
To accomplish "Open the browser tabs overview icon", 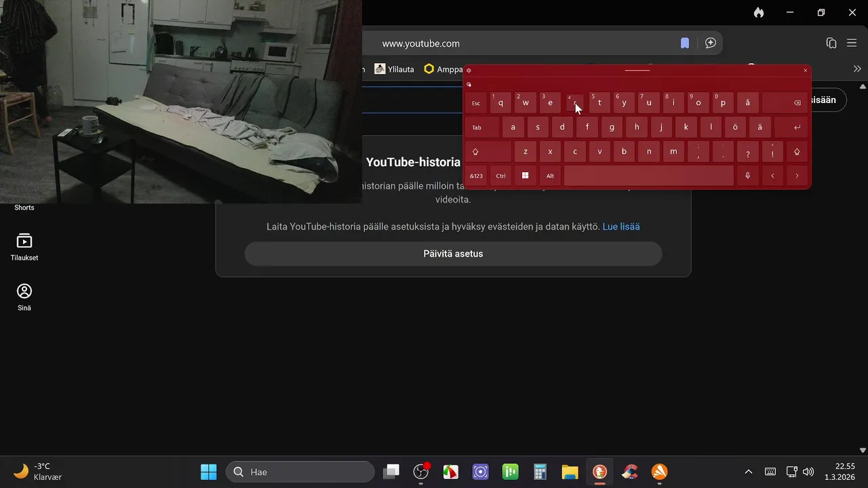I will pyautogui.click(x=831, y=43).
